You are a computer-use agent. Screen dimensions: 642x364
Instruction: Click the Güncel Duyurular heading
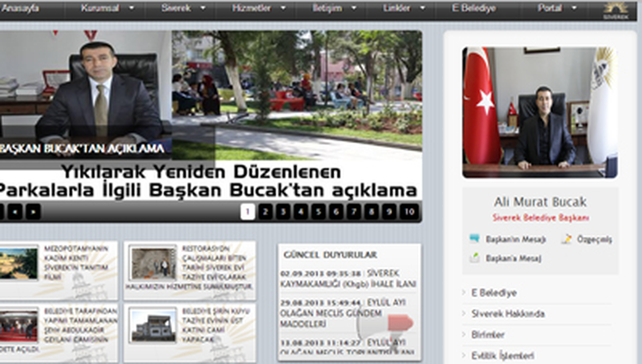click(x=330, y=255)
